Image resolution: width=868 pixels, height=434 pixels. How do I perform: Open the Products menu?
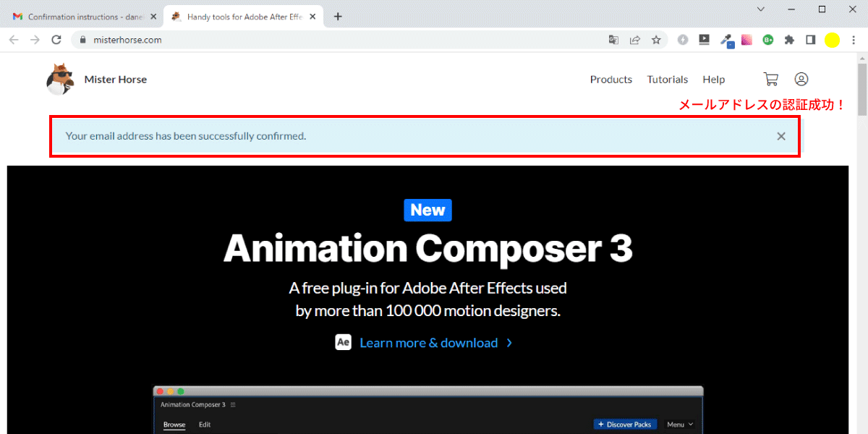611,80
